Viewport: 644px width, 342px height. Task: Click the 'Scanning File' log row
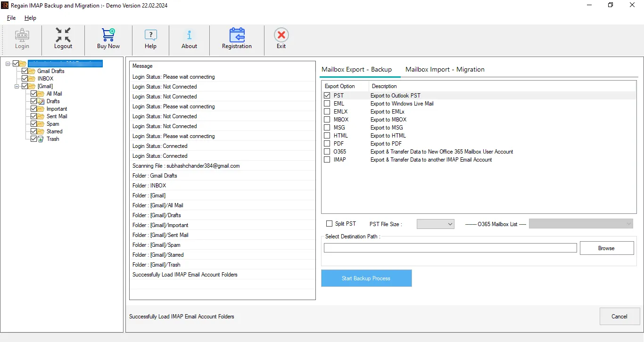(x=223, y=166)
